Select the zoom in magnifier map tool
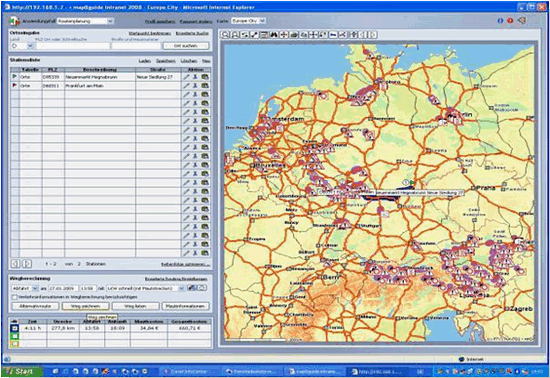 (225, 34)
